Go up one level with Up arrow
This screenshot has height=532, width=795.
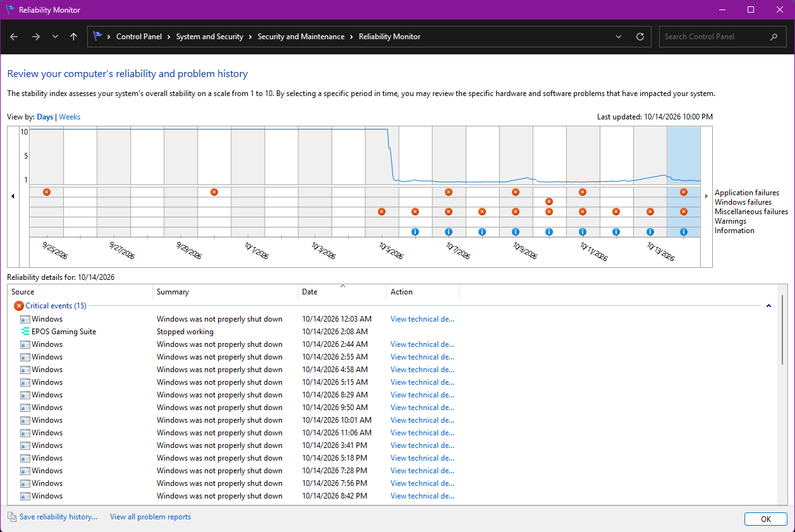pyautogui.click(x=73, y=37)
